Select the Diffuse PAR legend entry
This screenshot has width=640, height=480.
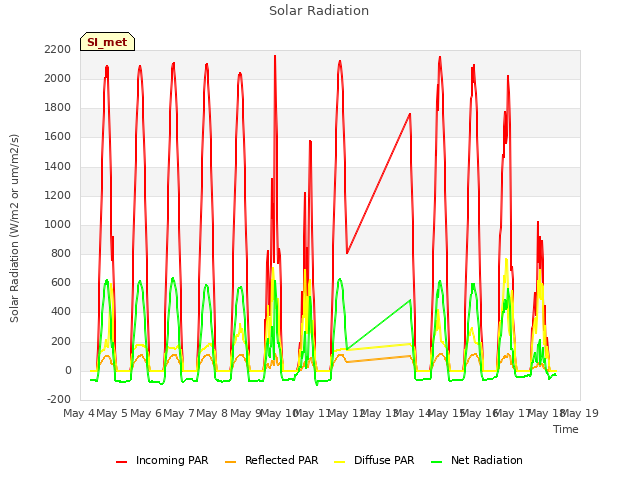point(374,460)
